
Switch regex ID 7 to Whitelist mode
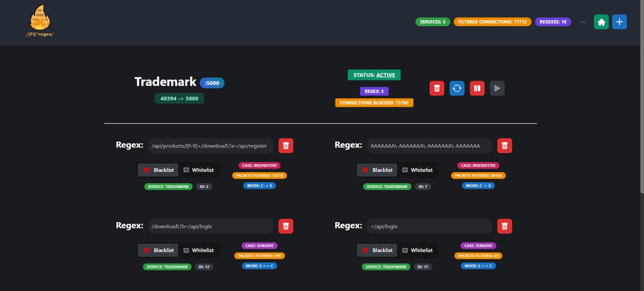(418, 170)
